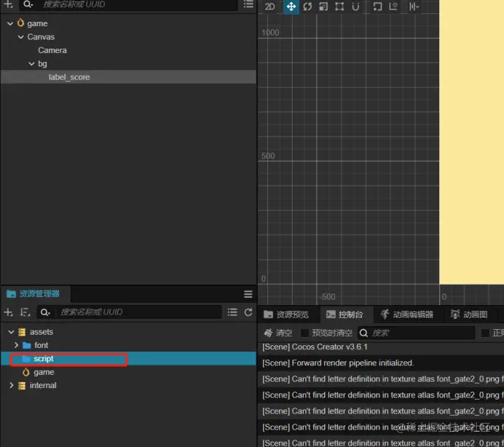Focus the console 搜索 field
The height and width of the screenshot is (447, 504).
point(417,333)
